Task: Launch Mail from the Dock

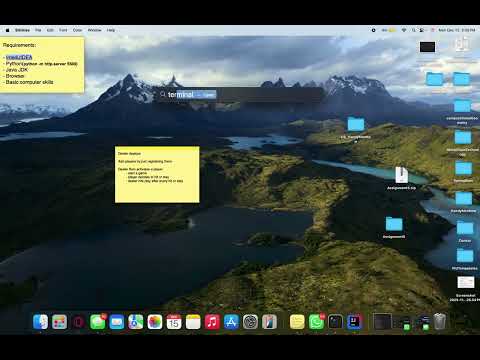Action: 117,322
